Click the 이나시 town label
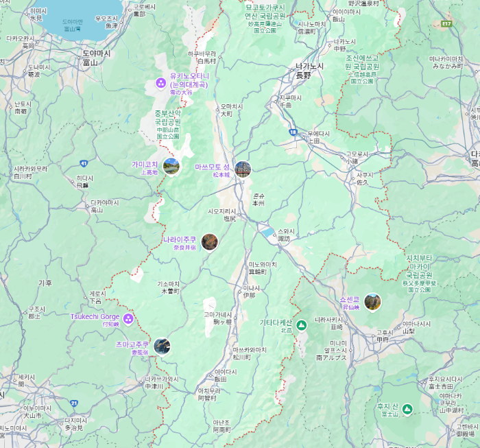 (x=251, y=292)
